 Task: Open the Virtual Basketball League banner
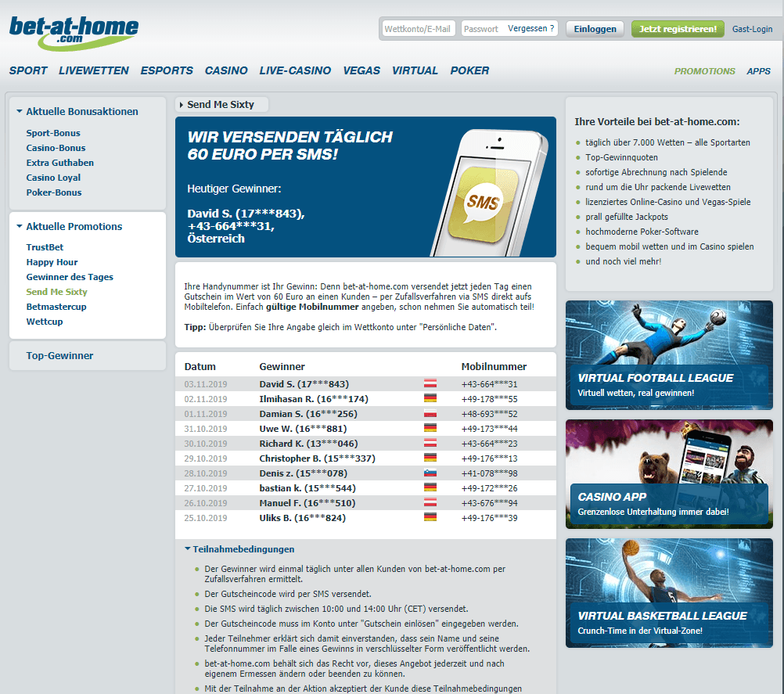[669, 593]
